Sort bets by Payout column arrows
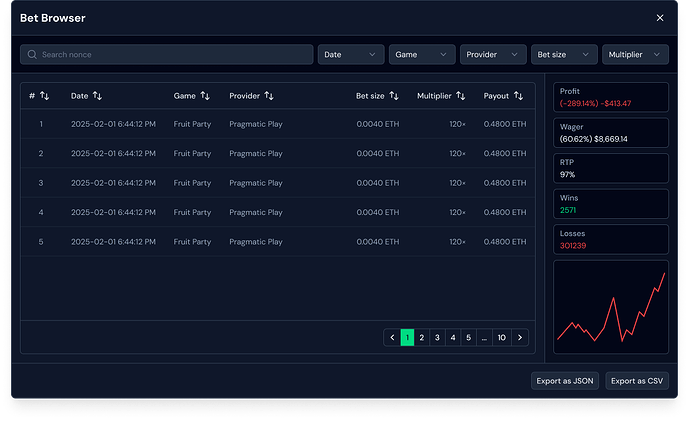Image resolution: width=689 pixels, height=421 pixels. click(x=518, y=96)
